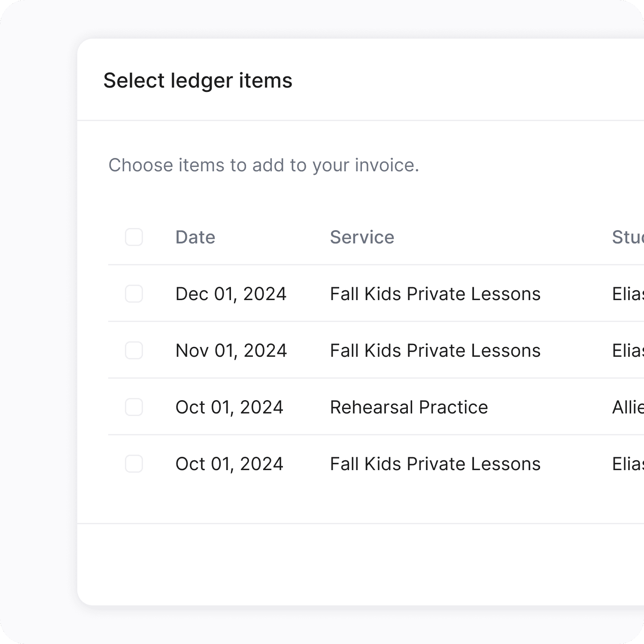Click the partially visible Student column header

(x=627, y=237)
